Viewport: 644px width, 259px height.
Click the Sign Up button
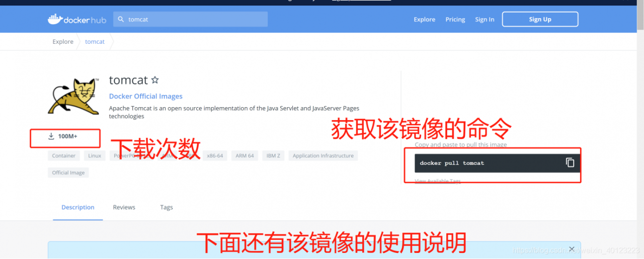(x=540, y=19)
